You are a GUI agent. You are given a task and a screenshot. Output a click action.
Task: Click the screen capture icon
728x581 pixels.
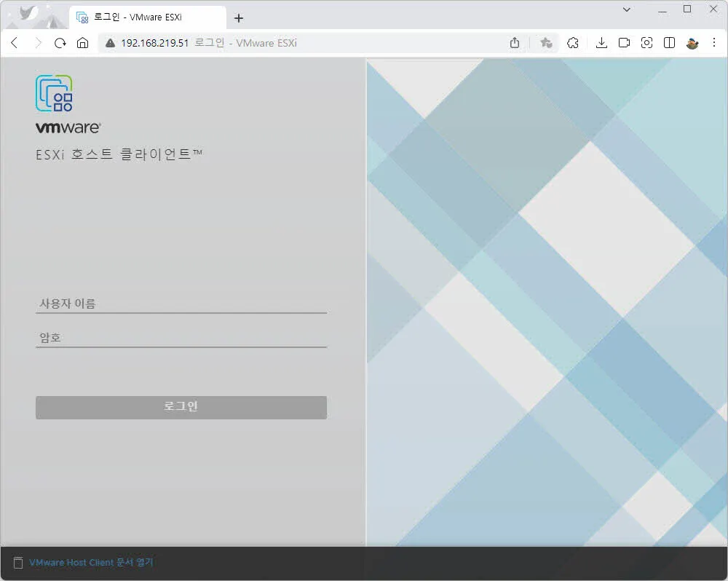(646, 43)
